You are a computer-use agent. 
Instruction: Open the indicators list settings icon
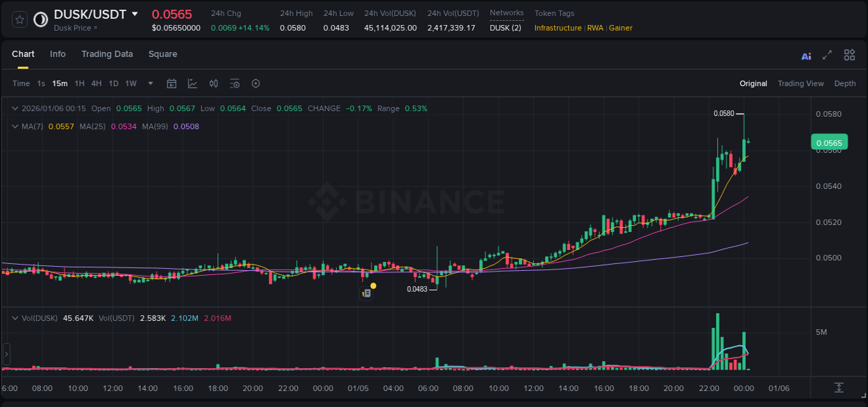tap(235, 83)
